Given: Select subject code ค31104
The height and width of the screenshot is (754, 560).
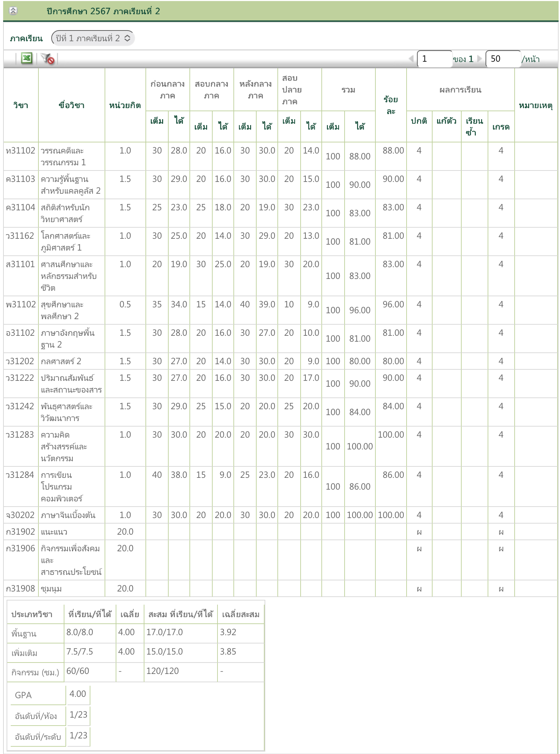Looking at the screenshot, I should click(20, 208).
